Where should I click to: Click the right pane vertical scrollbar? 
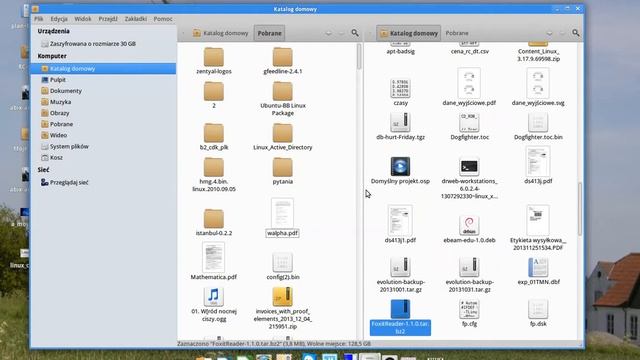(x=580, y=209)
